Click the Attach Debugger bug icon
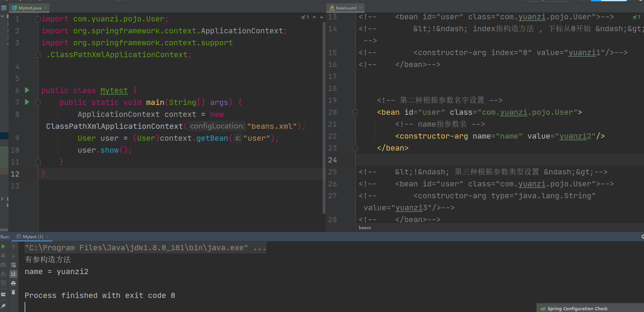This screenshot has width=644, height=312. click(4, 274)
